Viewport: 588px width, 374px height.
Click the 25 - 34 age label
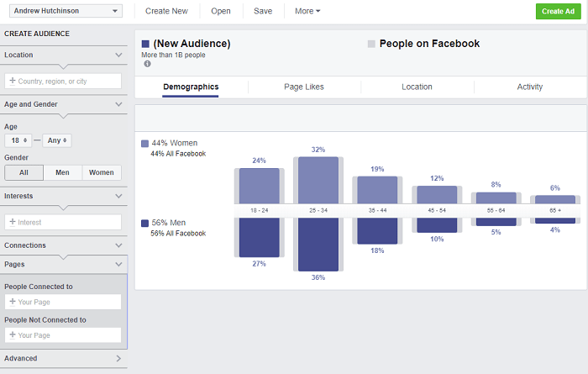click(318, 210)
